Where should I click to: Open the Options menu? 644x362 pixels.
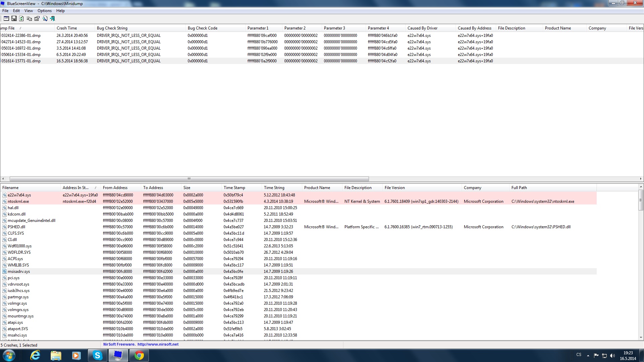tap(44, 11)
